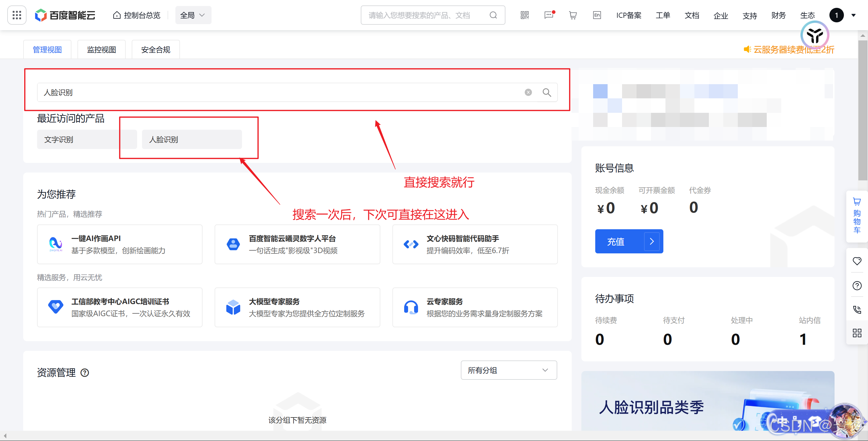
Task: Open 人脸识别 from recently visited products
Action: (x=191, y=139)
